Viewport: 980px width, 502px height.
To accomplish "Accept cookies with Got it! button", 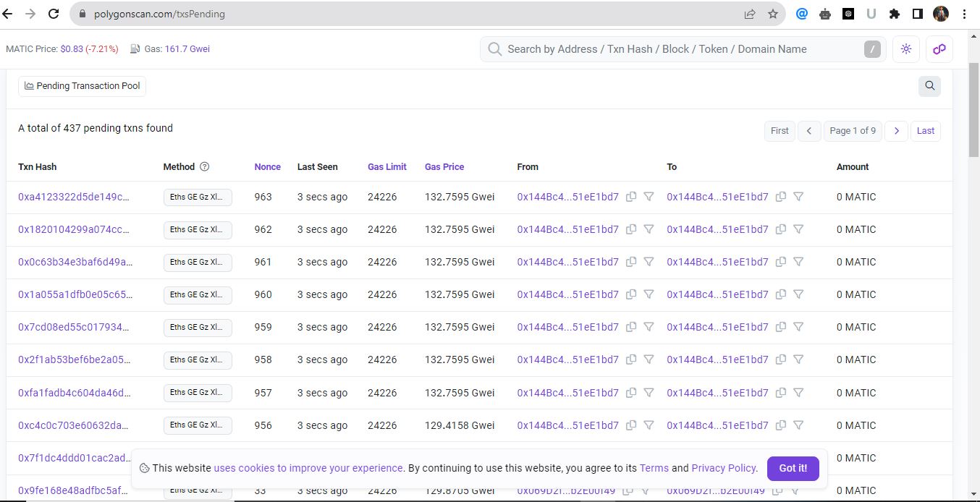I will coord(793,468).
